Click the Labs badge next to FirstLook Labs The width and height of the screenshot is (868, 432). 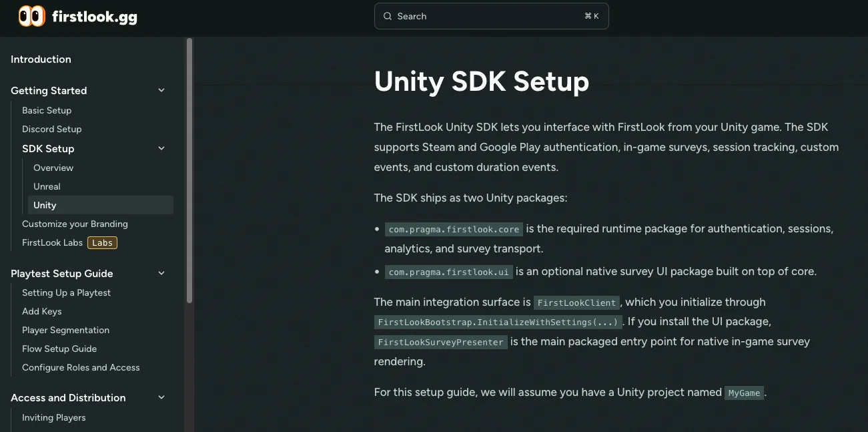click(101, 242)
